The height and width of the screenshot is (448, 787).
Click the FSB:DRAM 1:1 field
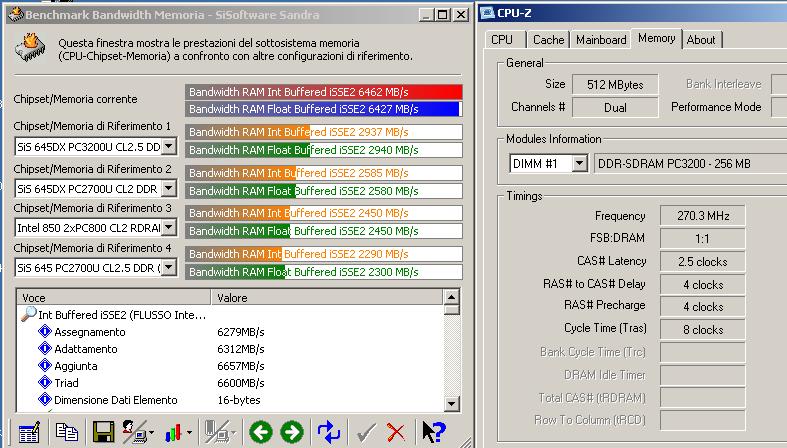click(x=703, y=238)
